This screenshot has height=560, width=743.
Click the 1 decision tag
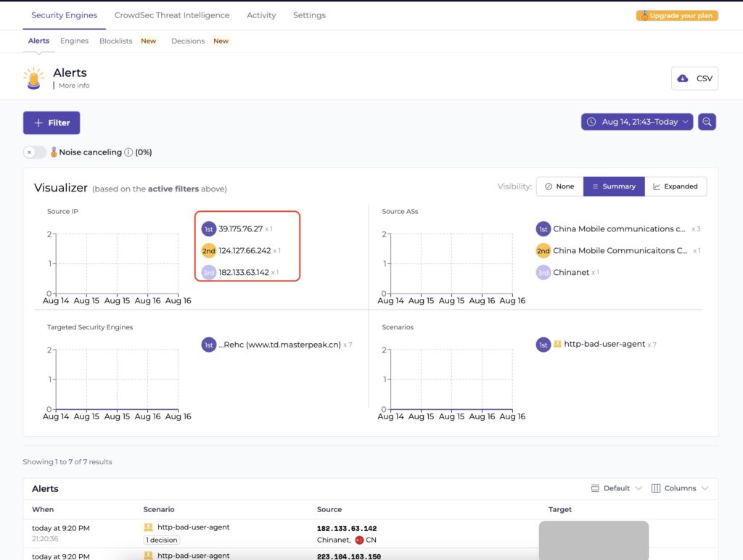tap(162, 540)
